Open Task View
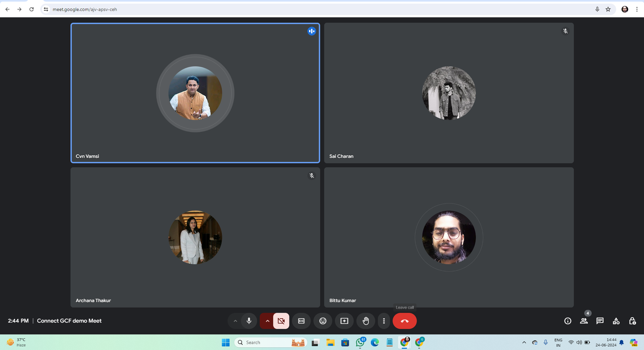Image resolution: width=644 pixels, height=350 pixels. click(315, 342)
